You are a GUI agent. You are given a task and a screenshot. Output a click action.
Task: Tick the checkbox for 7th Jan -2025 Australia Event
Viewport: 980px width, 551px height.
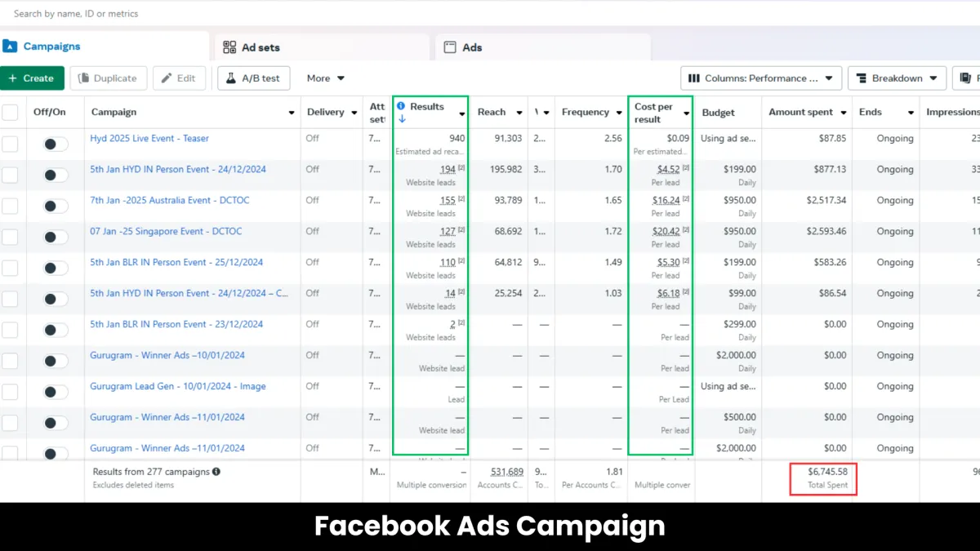10,206
